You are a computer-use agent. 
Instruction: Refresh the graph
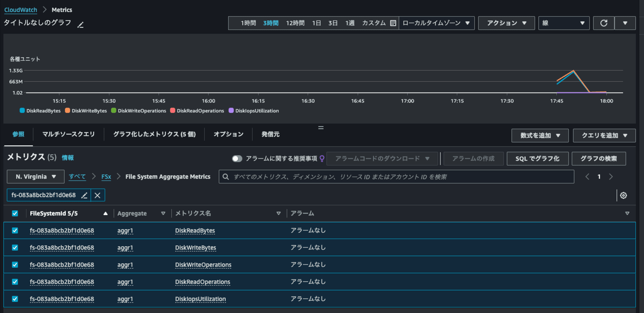pos(604,23)
